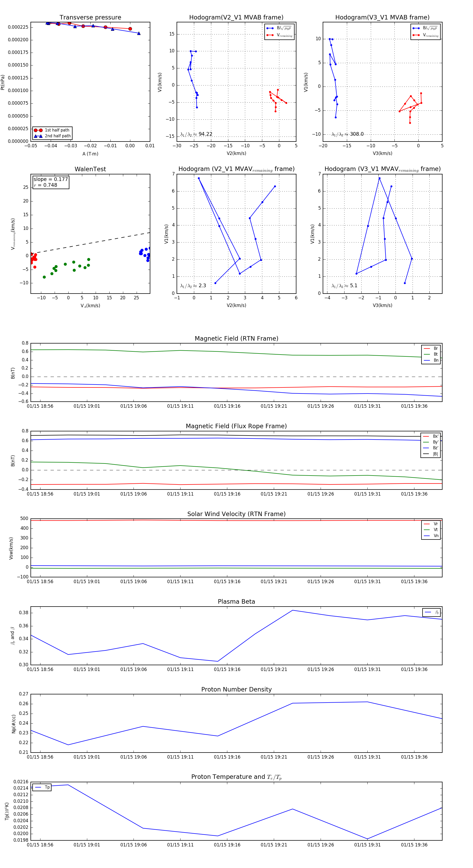Click the "Tp" legend entry

point(42,787)
